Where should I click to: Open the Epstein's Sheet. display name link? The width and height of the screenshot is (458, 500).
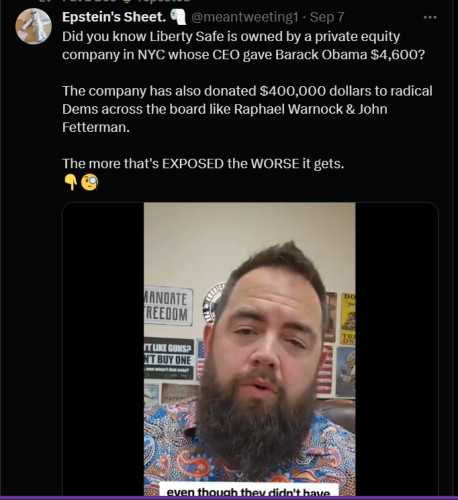point(114,17)
